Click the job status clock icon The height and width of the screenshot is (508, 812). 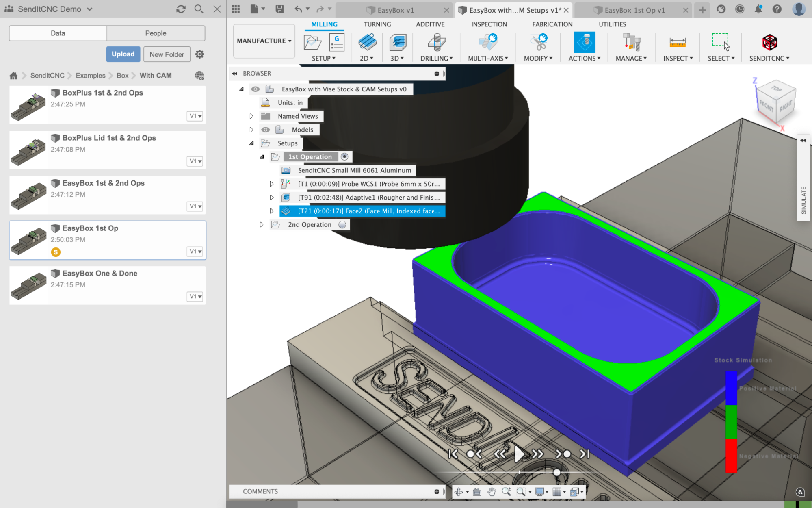point(740,9)
